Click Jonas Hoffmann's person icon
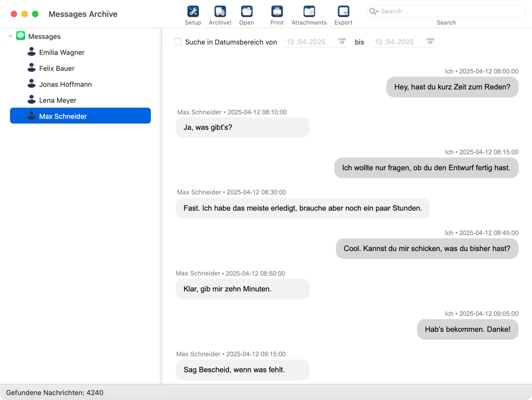Viewport: 532px width, 400px height. point(31,84)
